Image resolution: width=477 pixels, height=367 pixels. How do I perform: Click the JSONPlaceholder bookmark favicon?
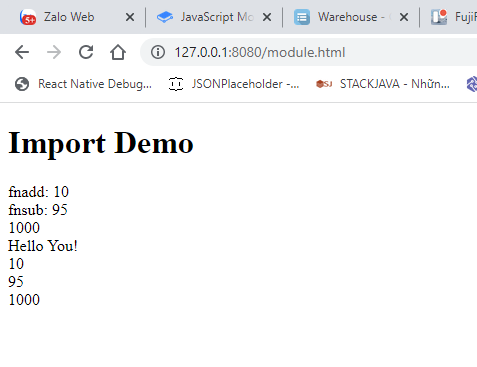176,84
